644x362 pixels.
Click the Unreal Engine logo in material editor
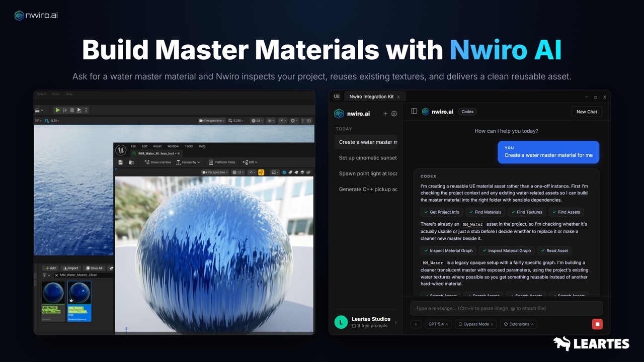(x=121, y=149)
